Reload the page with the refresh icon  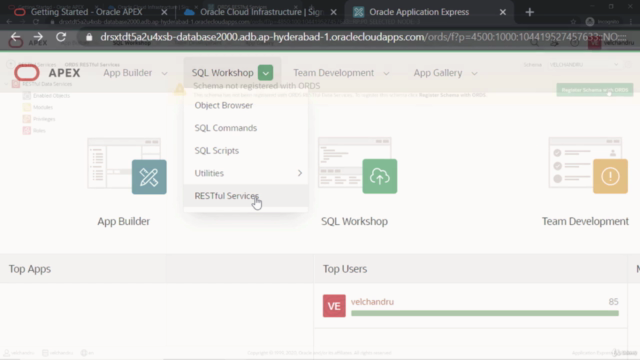coord(61,37)
